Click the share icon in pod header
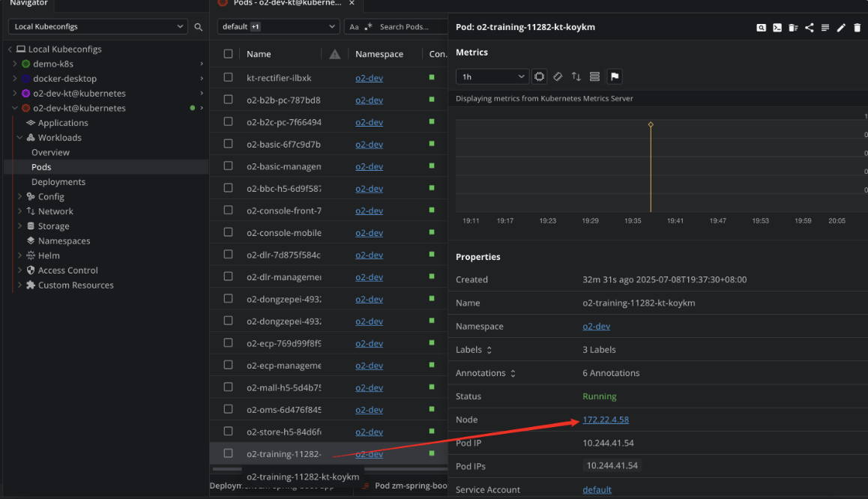 [810, 28]
